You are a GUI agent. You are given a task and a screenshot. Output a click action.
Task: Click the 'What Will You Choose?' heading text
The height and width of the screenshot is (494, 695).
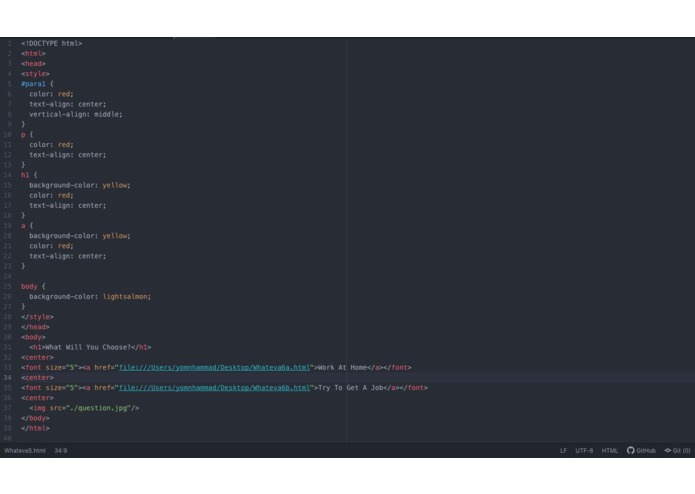88,347
